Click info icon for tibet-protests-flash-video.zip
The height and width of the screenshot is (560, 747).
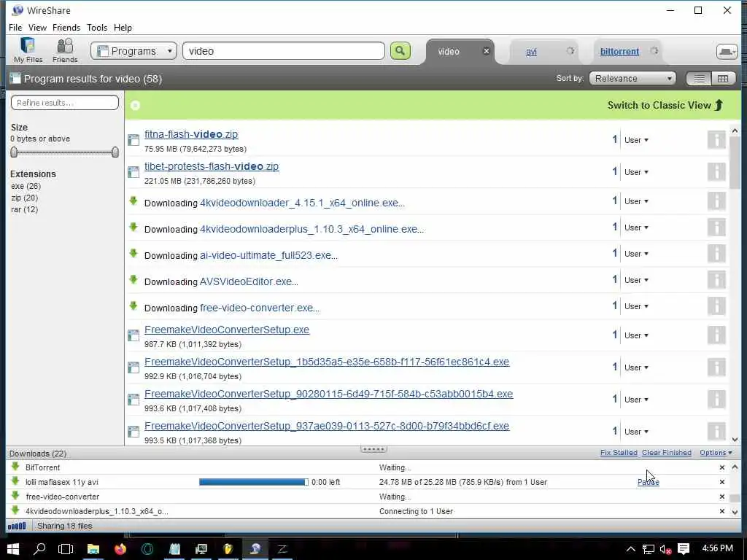716,172
